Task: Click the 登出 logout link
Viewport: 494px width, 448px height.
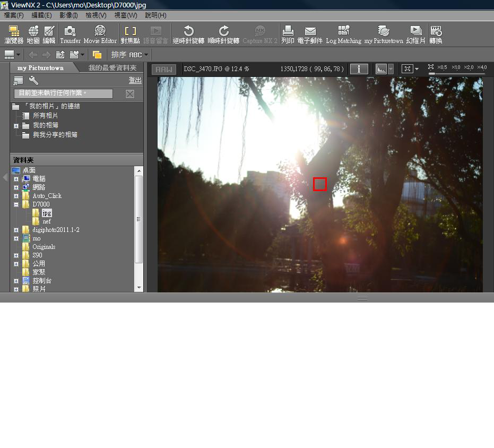Action: pos(135,80)
